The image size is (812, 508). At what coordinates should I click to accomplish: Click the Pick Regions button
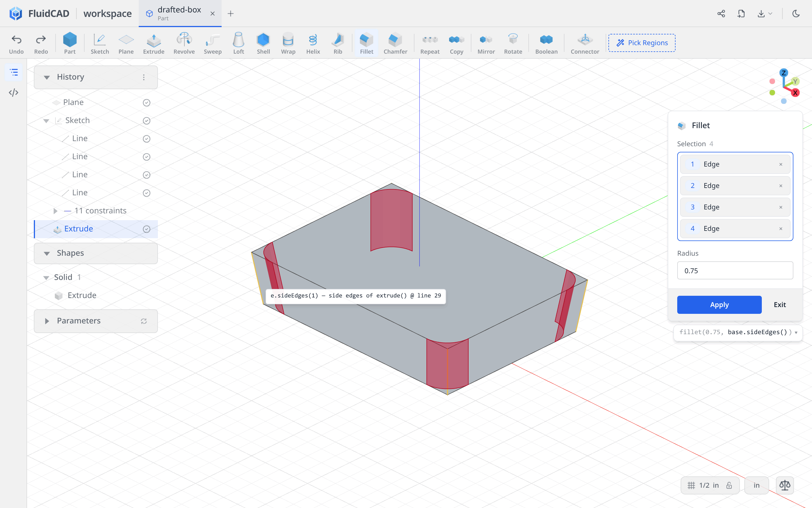[x=642, y=43]
